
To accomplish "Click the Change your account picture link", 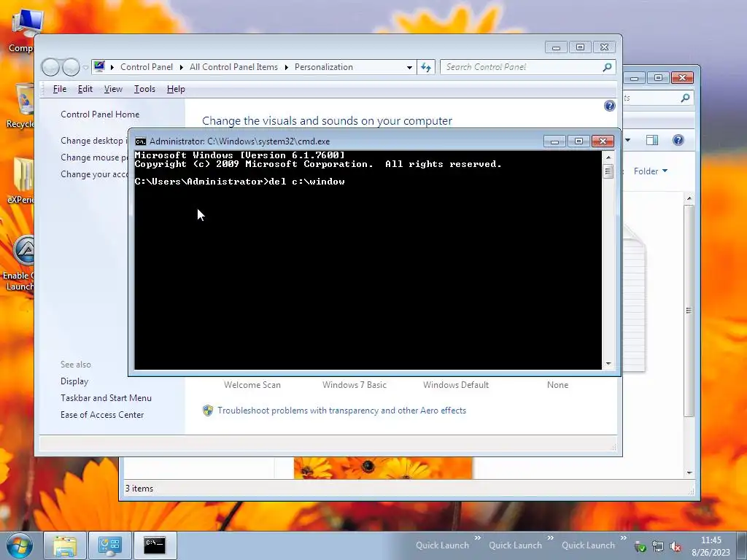I will [x=94, y=174].
